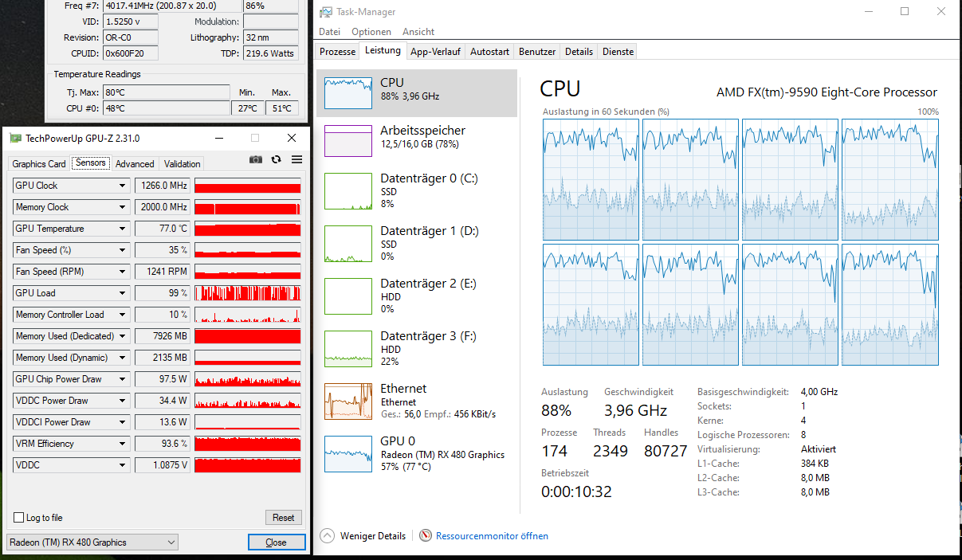The height and width of the screenshot is (560, 962).
Task: Click the GPU-Z title bar app icon
Action: (15, 138)
